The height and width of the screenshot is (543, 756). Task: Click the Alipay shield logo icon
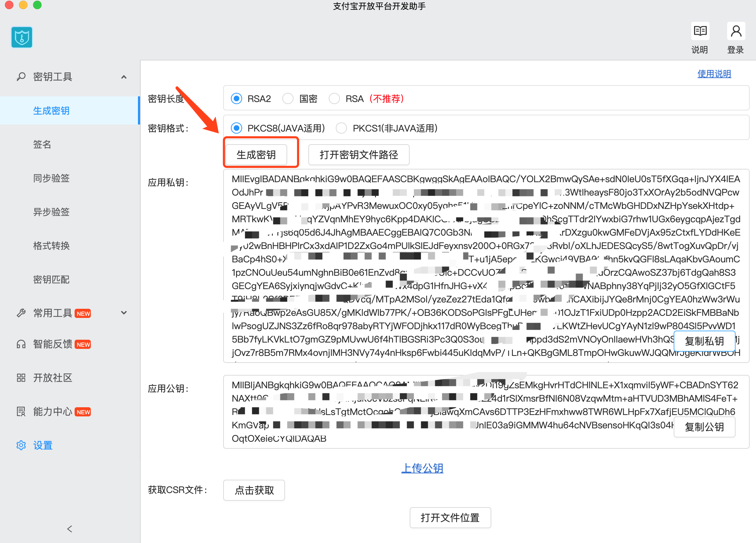click(22, 37)
